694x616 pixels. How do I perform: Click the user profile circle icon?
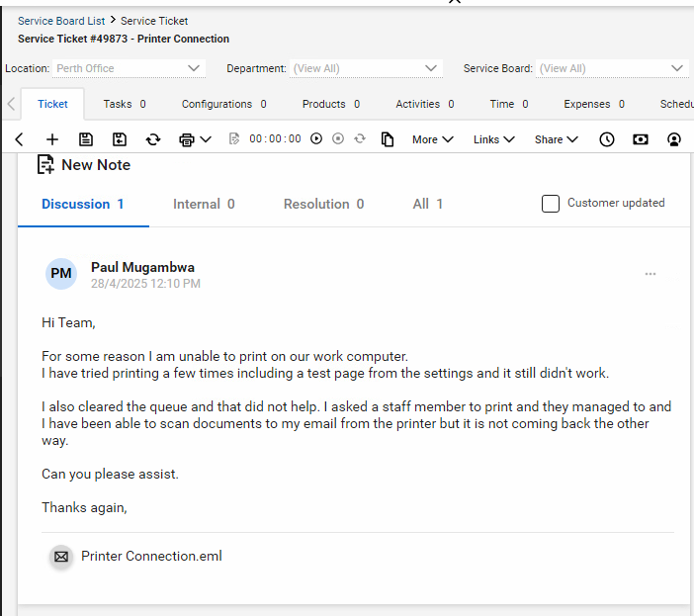(673, 139)
